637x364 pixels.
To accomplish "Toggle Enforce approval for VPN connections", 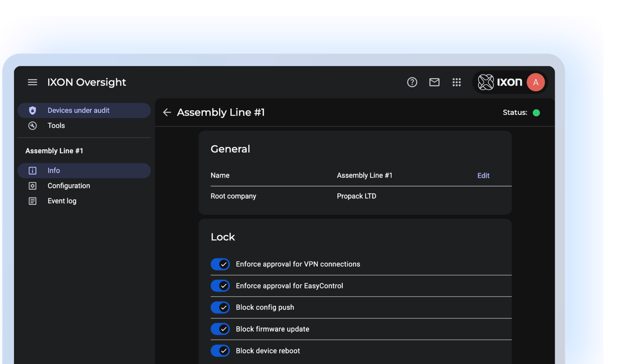I will click(x=220, y=264).
